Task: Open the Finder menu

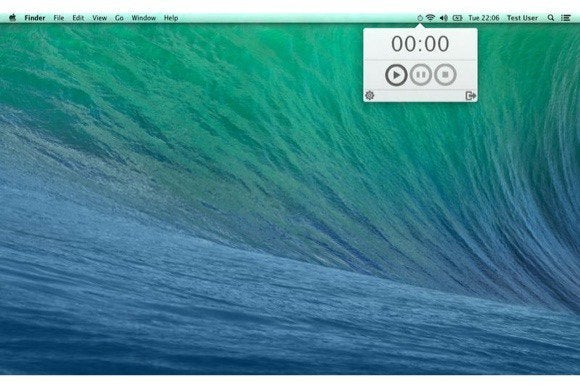Action: [35, 18]
